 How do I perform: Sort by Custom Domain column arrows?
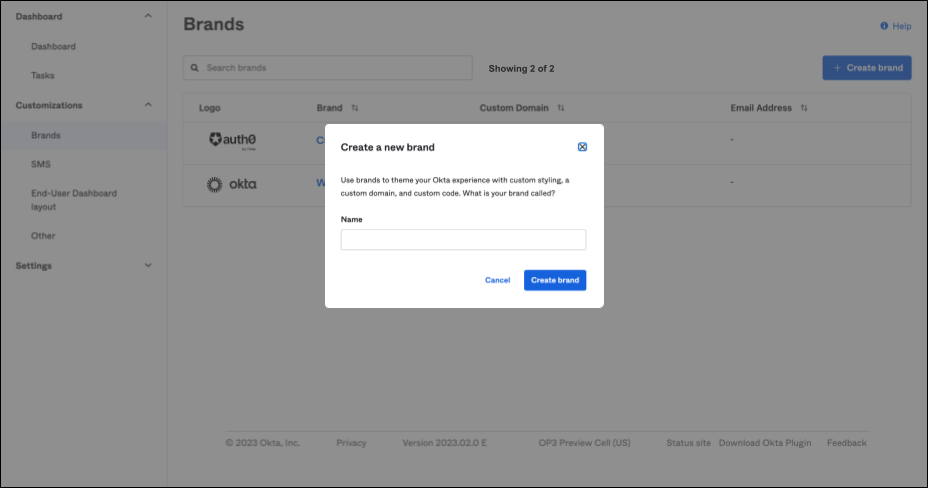pyautogui.click(x=560, y=108)
